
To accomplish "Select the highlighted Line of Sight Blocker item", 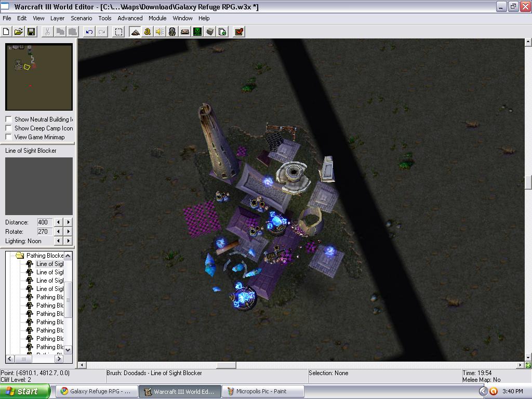I will pos(49,264).
